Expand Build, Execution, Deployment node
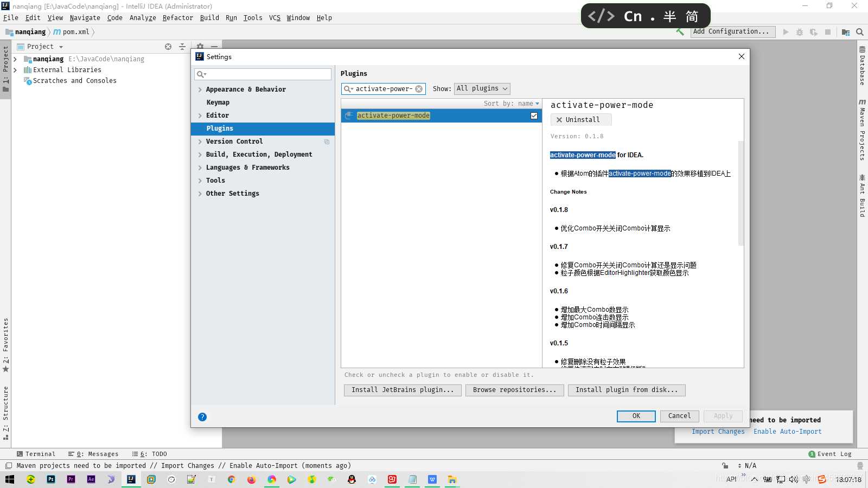This screenshot has height=488, width=868. [x=200, y=155]
